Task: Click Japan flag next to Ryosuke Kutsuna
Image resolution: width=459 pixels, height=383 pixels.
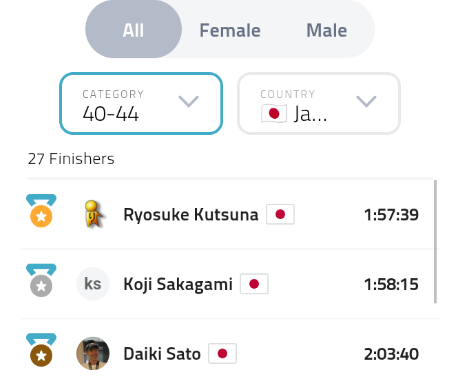Action: pos(280,214)
